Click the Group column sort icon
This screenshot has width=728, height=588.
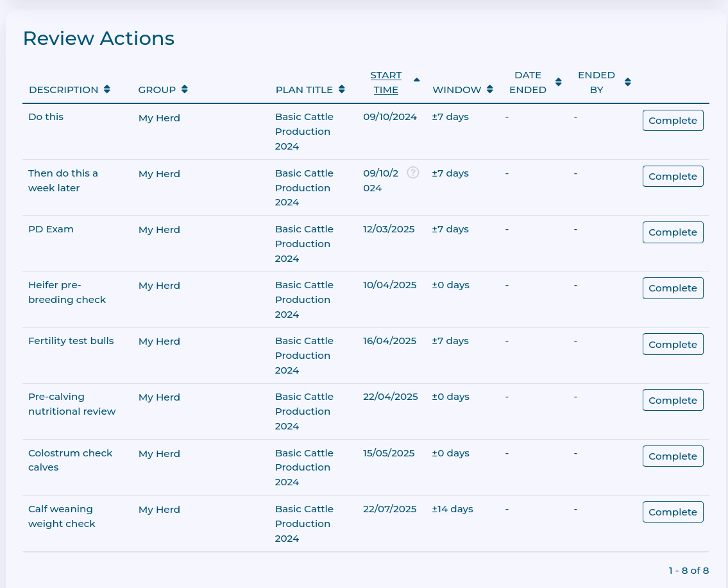(184, 89)
